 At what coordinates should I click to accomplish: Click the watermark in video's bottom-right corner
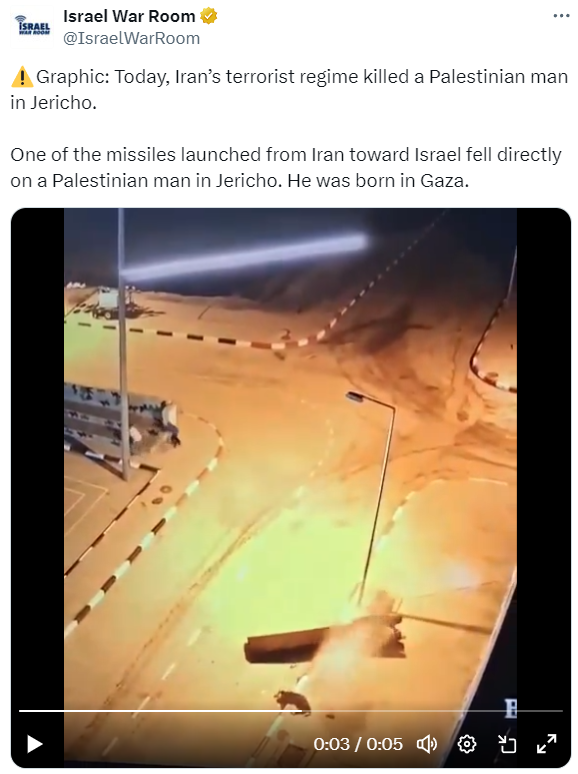click(510, 708)
